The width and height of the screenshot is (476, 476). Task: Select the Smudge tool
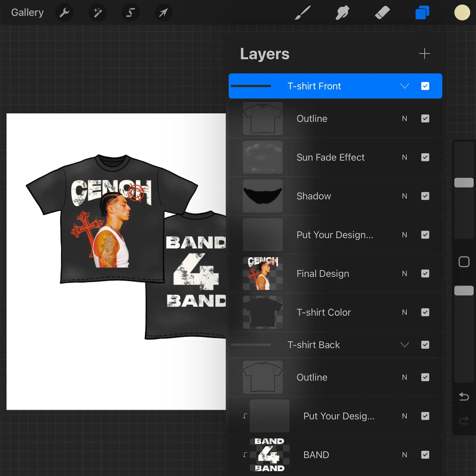[342, 13]
